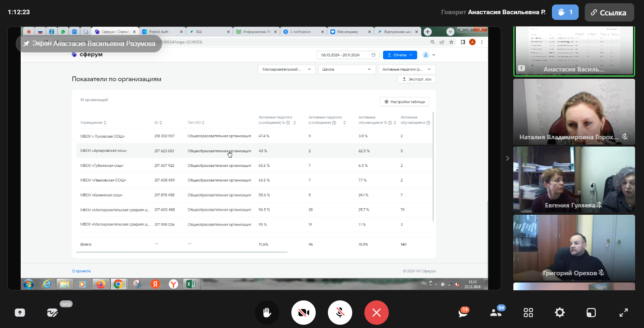Open call settings gear icon
Image resolution: width=644 pixels, height=328 pixels.
point(560,313)
